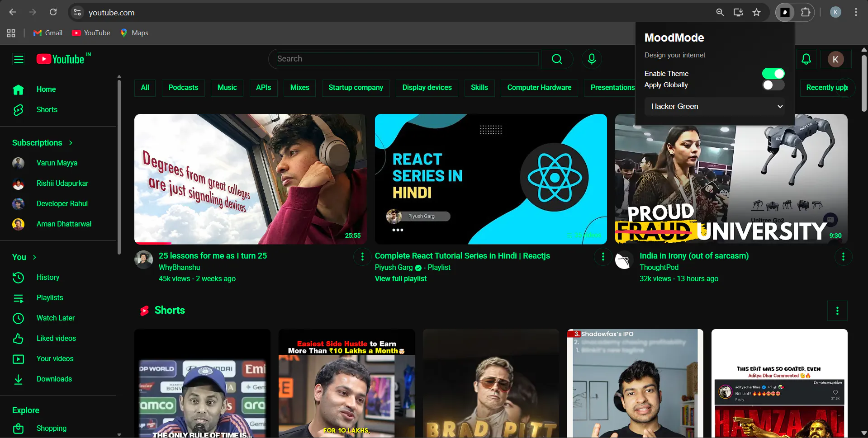Open Maps bookmark
This screenshot has width=868, height=438.
pyautogui.click(x=134, y=33)
